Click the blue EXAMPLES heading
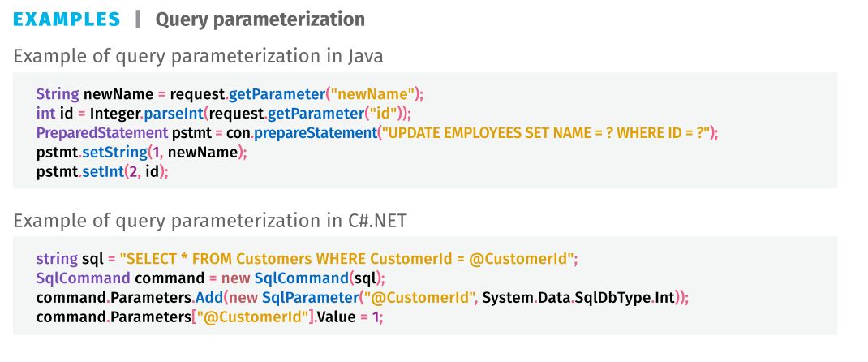This screenshot has height=362, width=868. coord(67,19)
